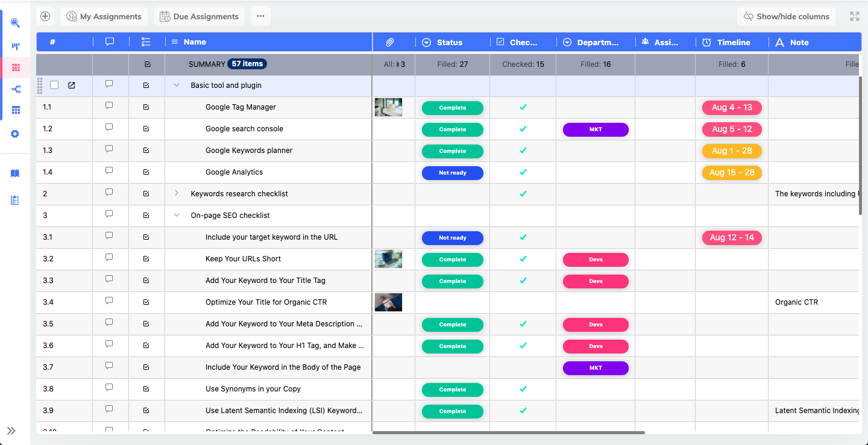Tick the row checkbox for Basic tool and plugin
The image size is (868, 445).
[x=54, y=86]
